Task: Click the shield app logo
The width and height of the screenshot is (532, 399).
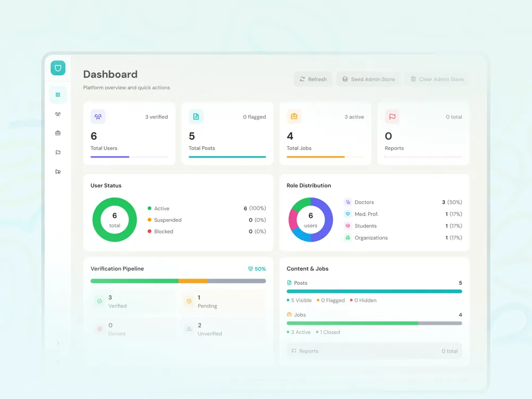Action: [x=58, y=68]
